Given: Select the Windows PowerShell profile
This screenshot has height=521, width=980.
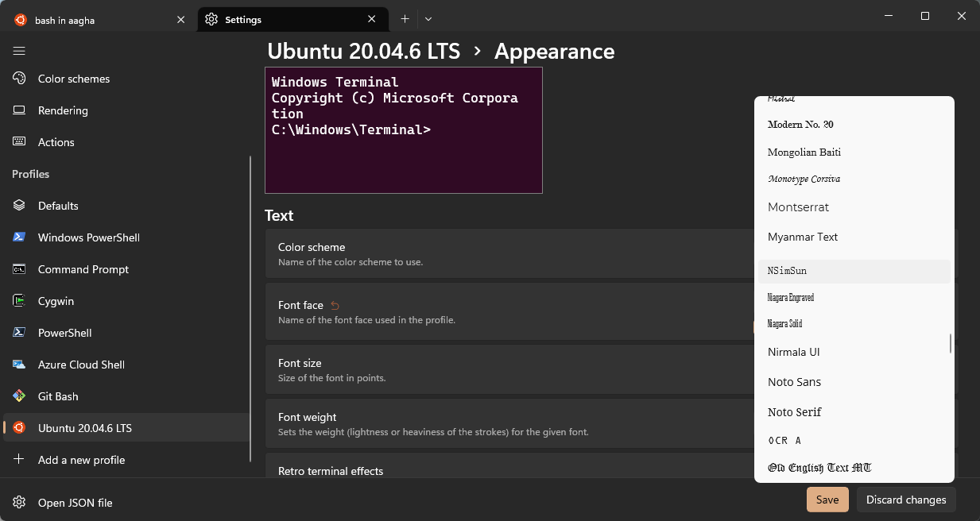Looking at the screenshot, I should 126,237.
